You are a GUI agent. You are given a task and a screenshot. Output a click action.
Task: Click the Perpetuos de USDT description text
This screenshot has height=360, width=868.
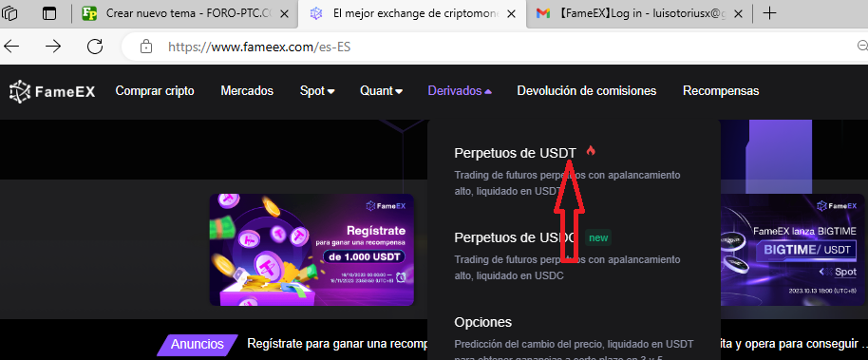(x=567, y=183)
